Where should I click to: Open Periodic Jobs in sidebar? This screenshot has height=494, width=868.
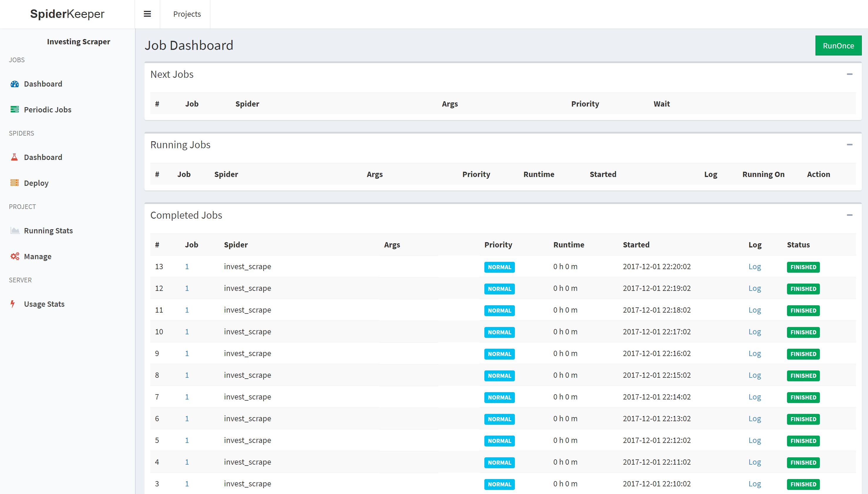pos(48,109)
